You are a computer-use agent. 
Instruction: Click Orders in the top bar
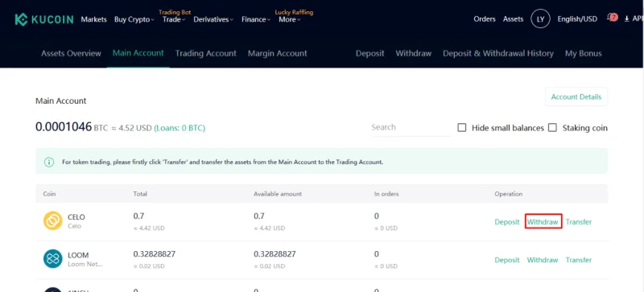(x=485, y=19)
